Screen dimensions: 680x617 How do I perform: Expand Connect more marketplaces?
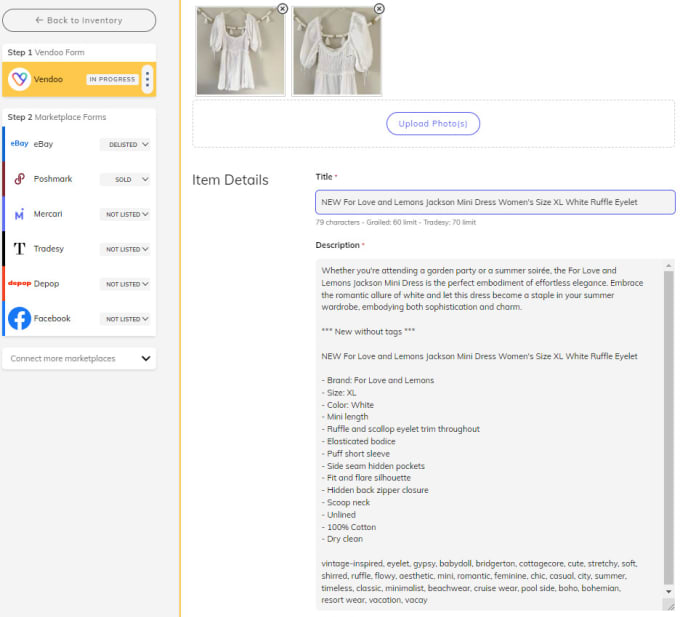79,359
